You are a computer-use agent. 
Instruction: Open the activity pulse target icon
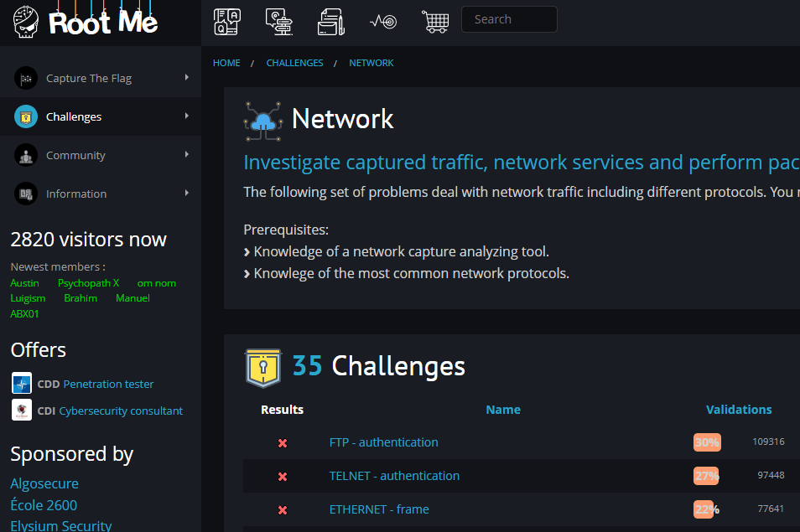pyautogui.click(x=383, y=22)
